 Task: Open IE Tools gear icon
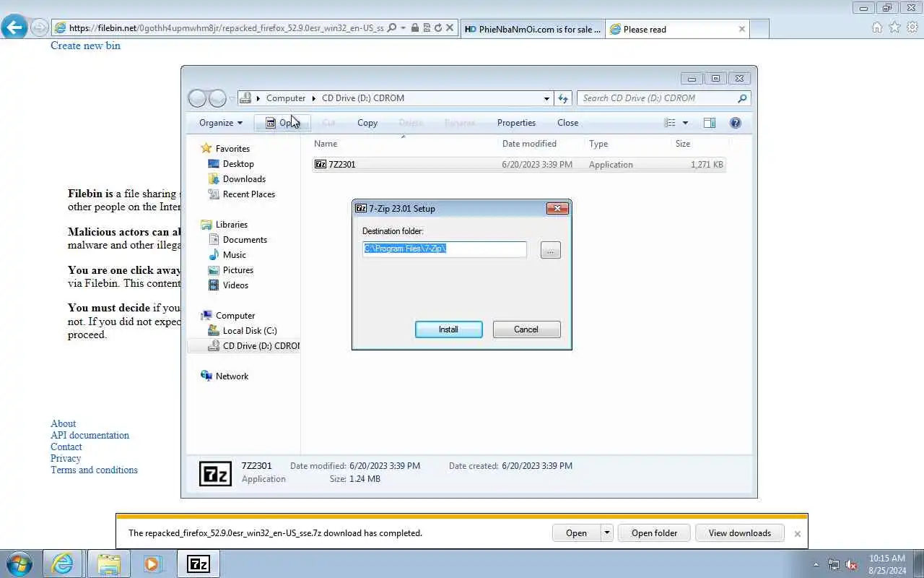pos(912,27)
